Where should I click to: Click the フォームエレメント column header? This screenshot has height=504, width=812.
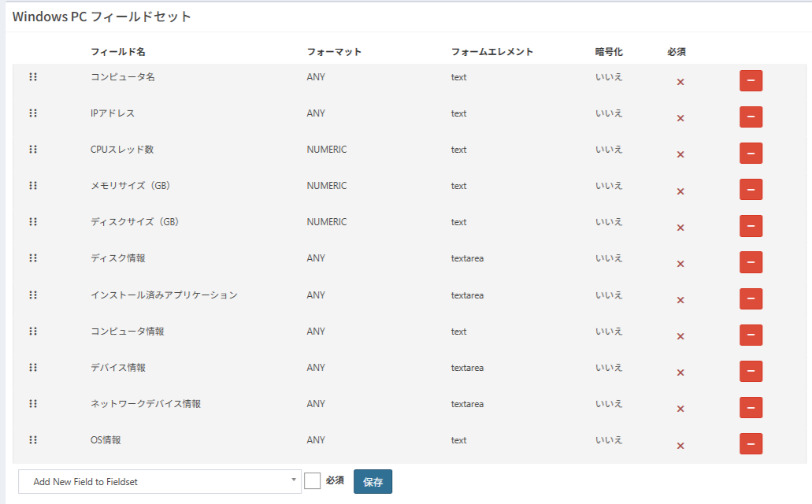coord(492,52)
